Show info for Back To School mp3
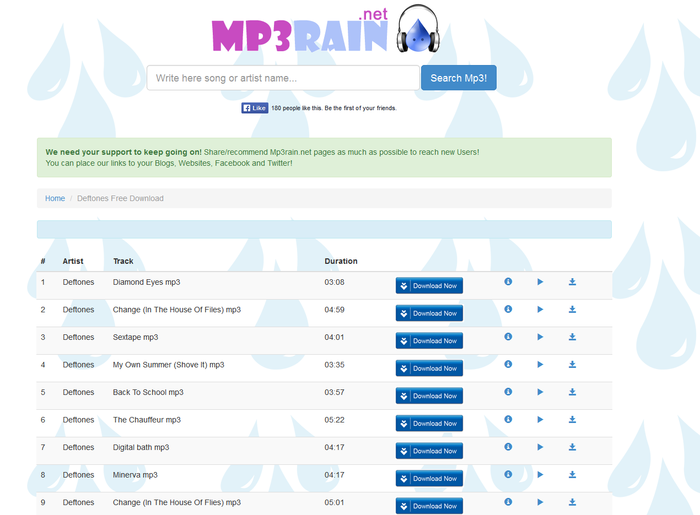 508,392
